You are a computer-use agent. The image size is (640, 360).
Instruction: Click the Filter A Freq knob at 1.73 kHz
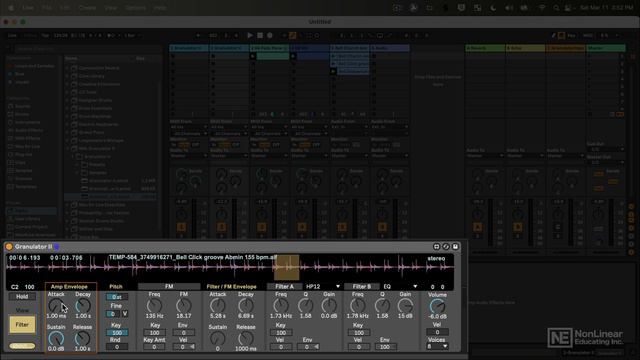click(281, 305)
